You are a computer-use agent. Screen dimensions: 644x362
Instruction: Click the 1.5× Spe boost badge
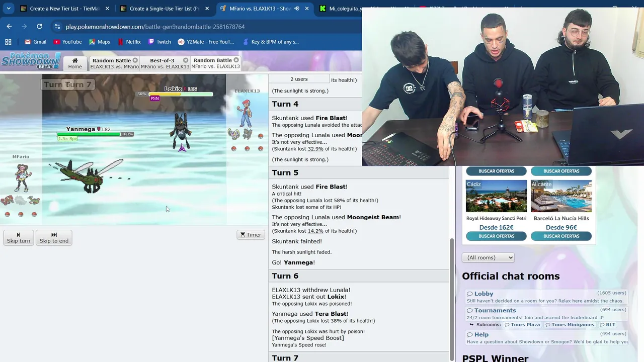[67, 139]
